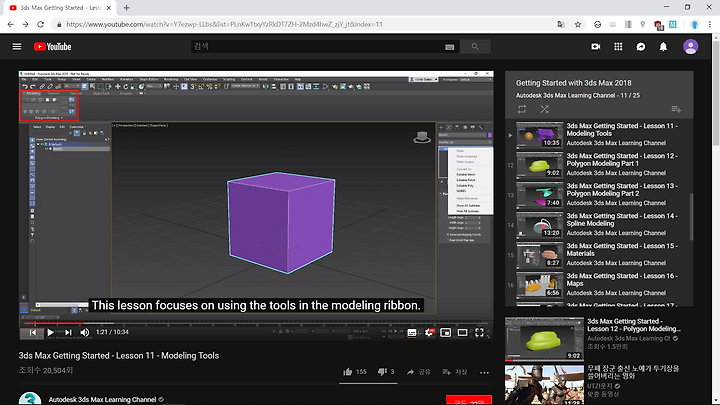The image size is (720, 405).
Task: Click in the YouTube search field
Action: point(317,46)
